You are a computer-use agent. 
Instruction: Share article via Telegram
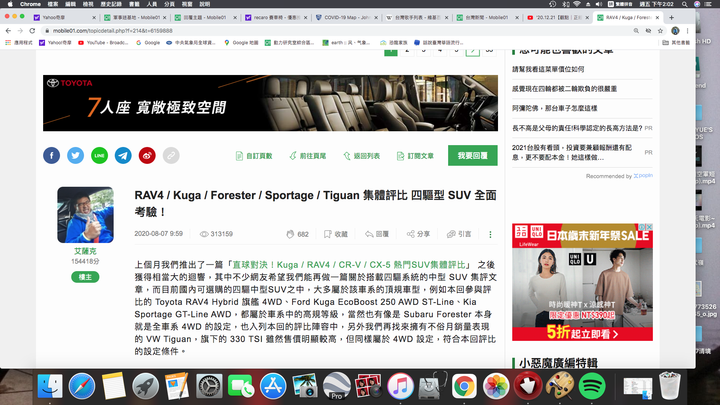[x=123, y=156]
